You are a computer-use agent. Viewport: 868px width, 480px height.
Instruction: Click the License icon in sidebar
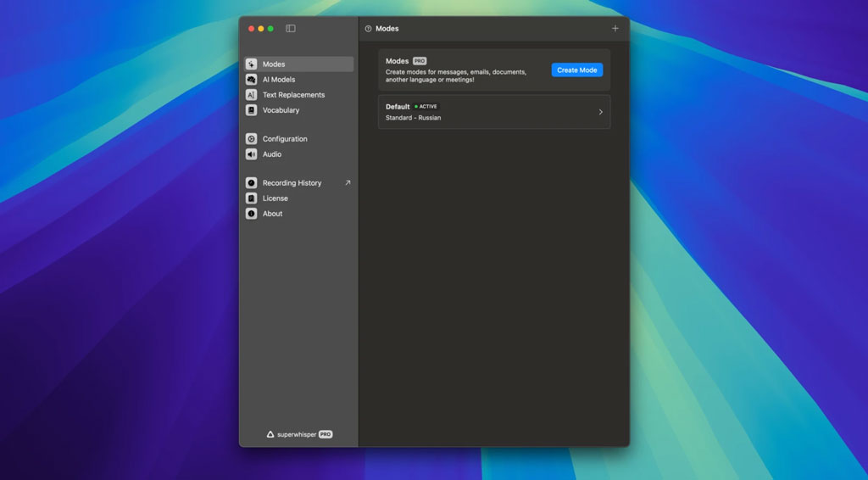click(252, 198)
